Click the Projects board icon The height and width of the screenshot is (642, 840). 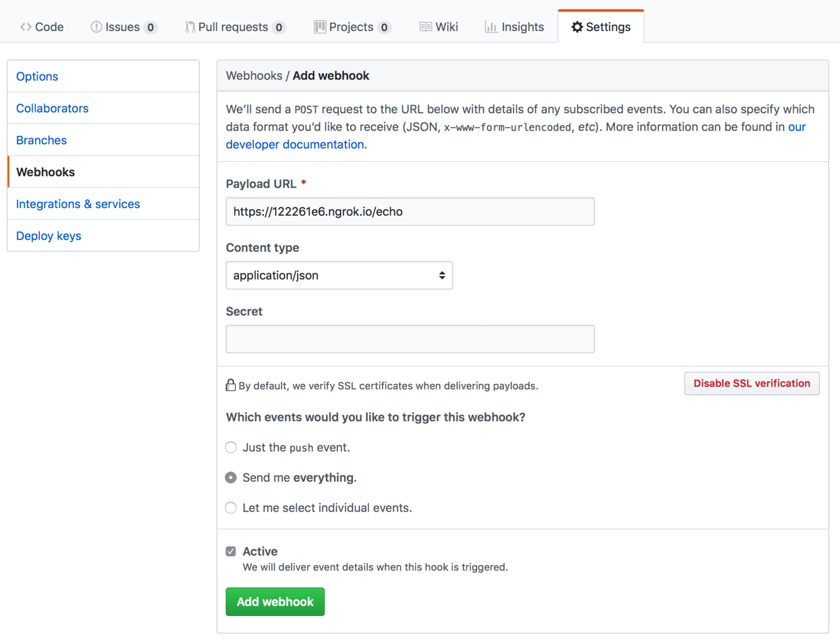[319, 26]
